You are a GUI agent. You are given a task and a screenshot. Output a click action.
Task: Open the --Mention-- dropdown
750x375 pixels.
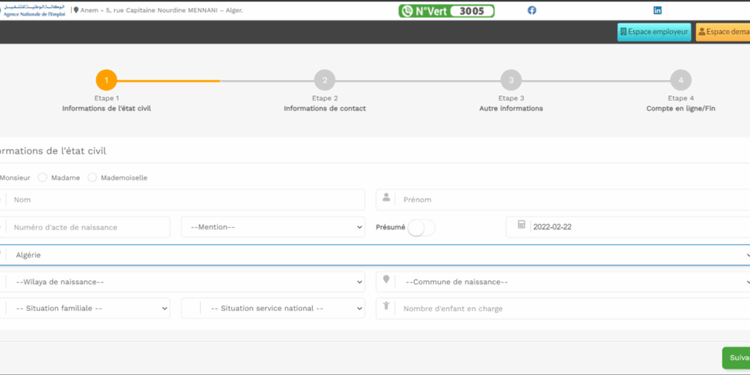(x=273, y=227)
